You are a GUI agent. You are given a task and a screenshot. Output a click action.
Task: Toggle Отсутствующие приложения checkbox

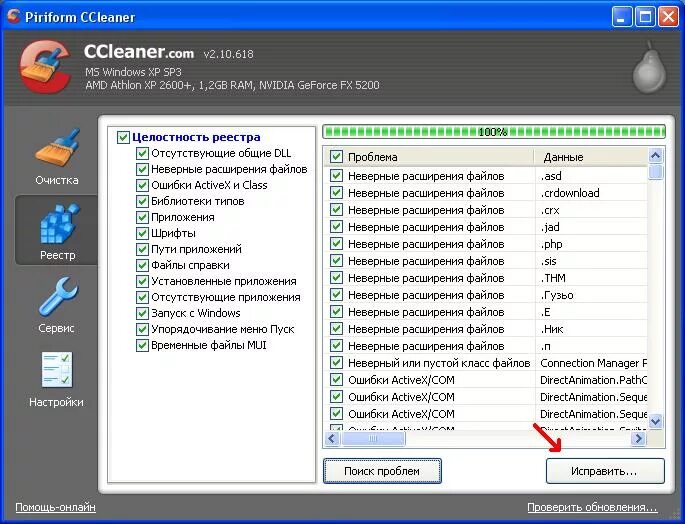tap(142, 297)
